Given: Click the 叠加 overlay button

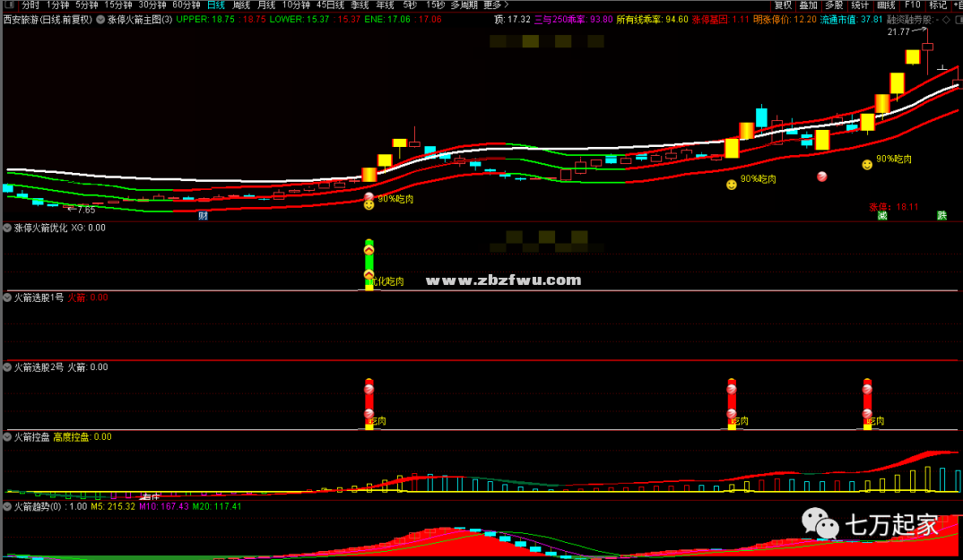Looking at the screenshot, I should click(x=808, y=4).
